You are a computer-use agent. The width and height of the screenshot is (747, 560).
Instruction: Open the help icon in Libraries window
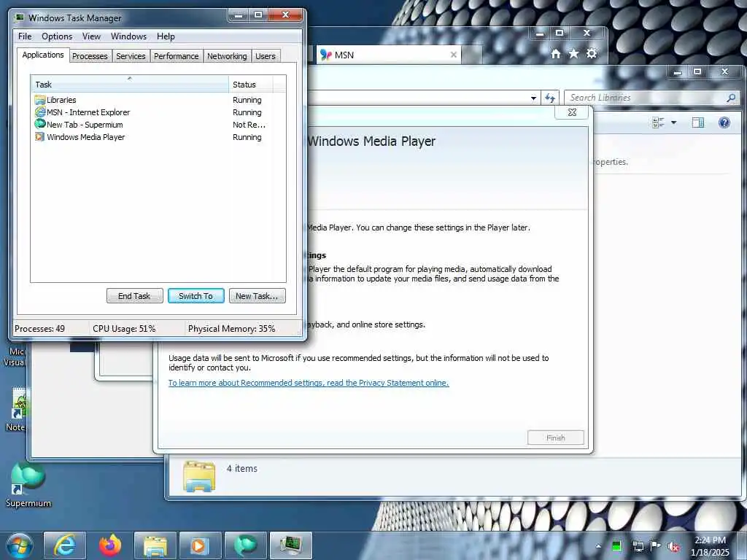coord(724,122)
